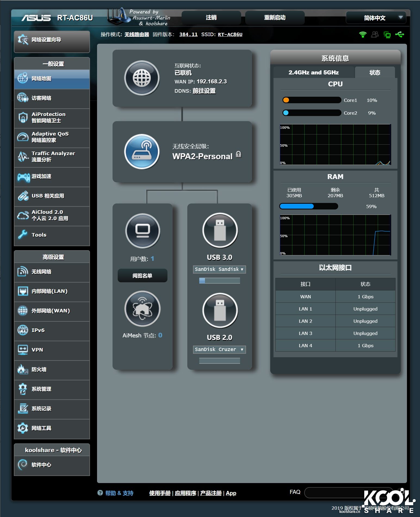Open the USB 2.0 drive icon
Image resolution: width=420 pixels, height=517 pixels.
220,311
